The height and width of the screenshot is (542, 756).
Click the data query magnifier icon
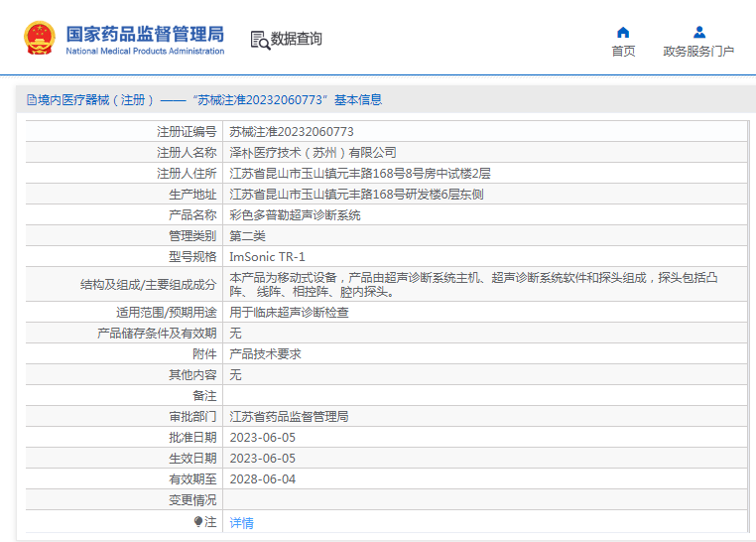click(x=260, y=40)
